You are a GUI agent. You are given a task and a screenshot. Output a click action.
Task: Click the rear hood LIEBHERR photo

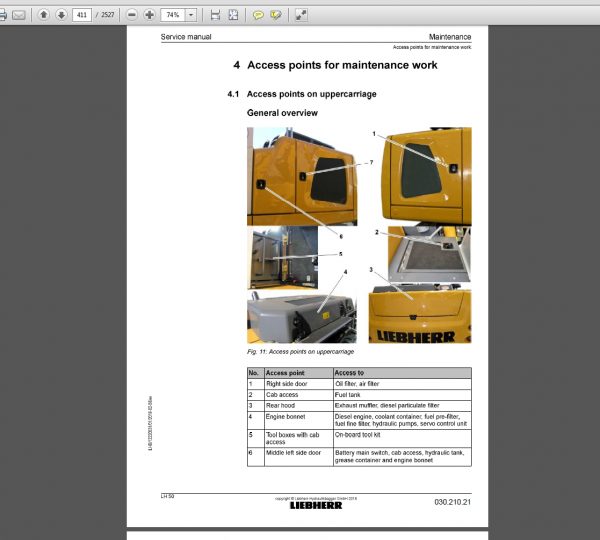coord(420,313)
